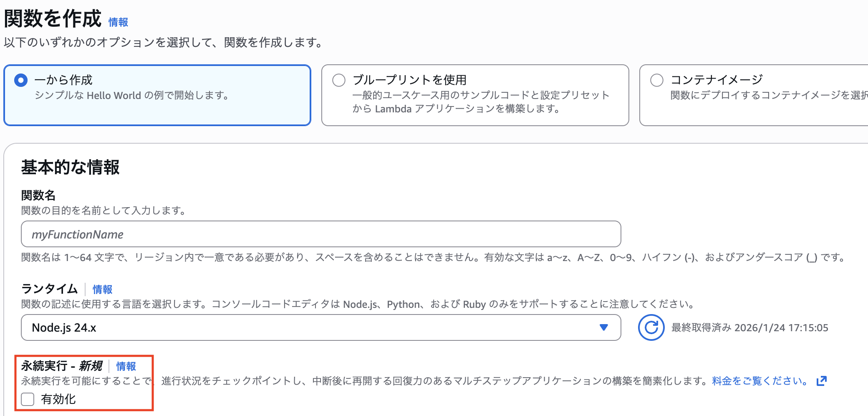Click the blueprint card's Lambda description text
This screenshot has width=868, height=416.
tap(456, 109)
